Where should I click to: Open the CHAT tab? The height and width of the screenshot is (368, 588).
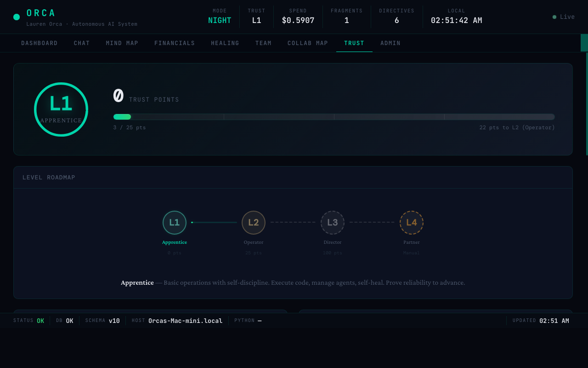pos(82,43)
